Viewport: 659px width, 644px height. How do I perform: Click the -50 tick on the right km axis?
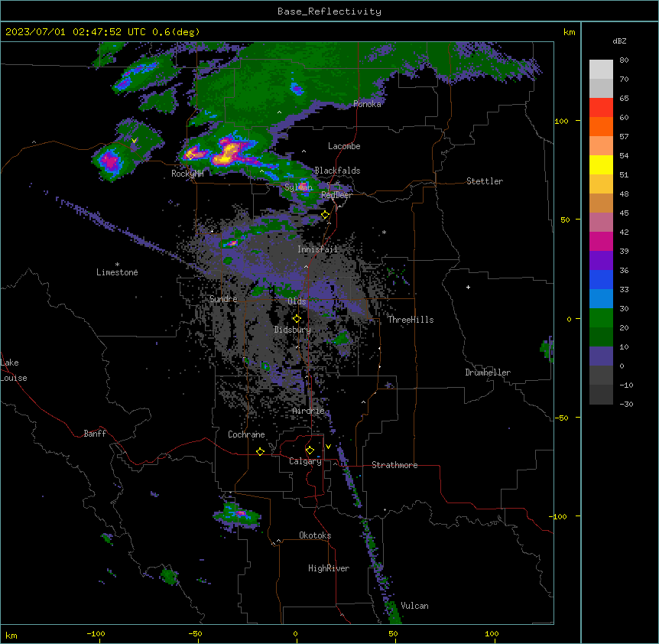pos(561,418)
